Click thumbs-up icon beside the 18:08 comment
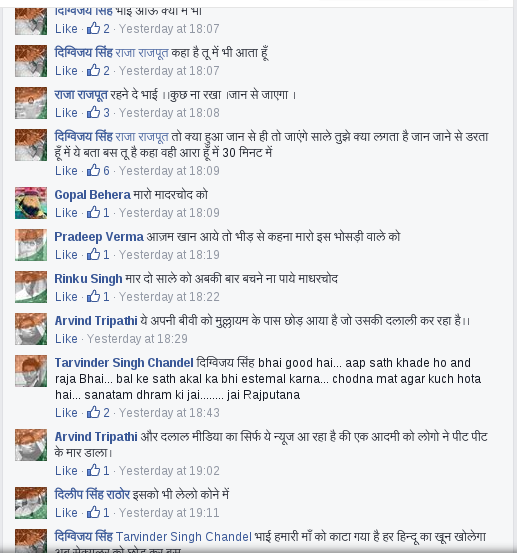517x553 pixels. pos(93,113)
